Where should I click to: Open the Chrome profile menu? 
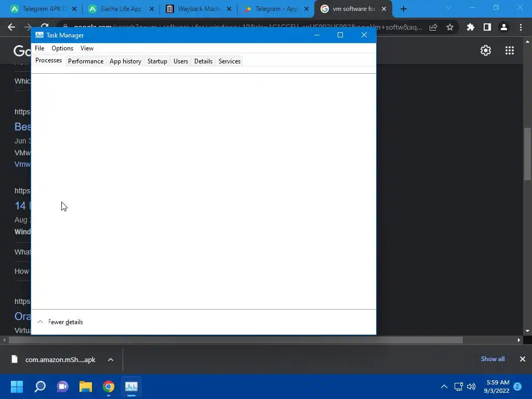(504, 27)
